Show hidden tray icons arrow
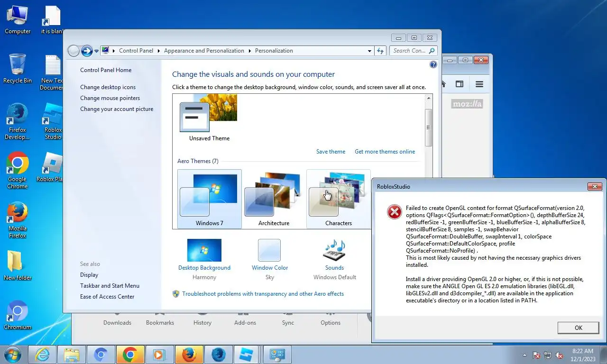Image resolution: width=607 pixels, height=364 pixels. [524, 355]
